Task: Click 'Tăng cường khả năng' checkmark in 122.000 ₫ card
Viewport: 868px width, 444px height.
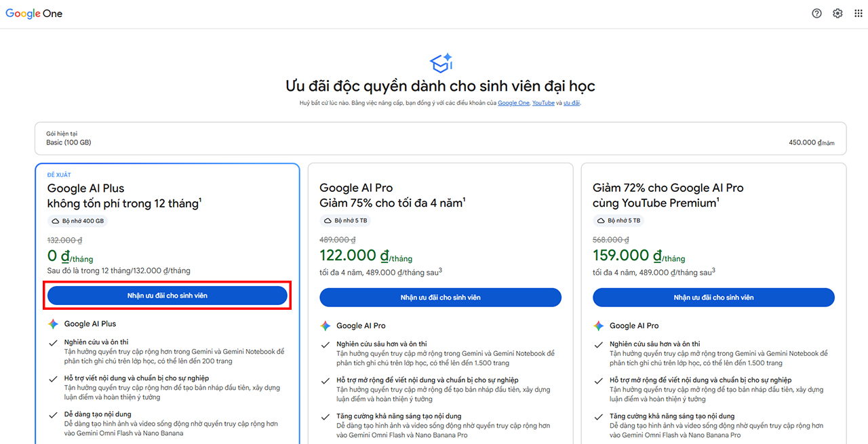Action: click(325, 417)
